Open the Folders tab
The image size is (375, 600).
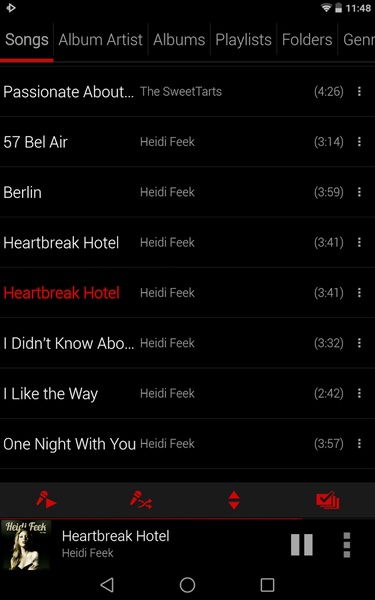[x=307, y=40]
